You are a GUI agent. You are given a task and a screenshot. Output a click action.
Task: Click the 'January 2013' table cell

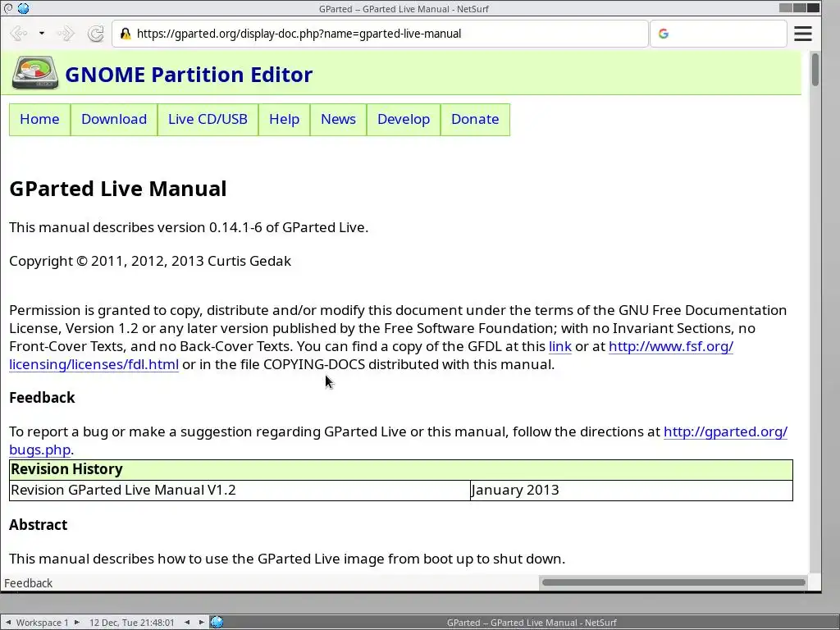tap(632, 491)
